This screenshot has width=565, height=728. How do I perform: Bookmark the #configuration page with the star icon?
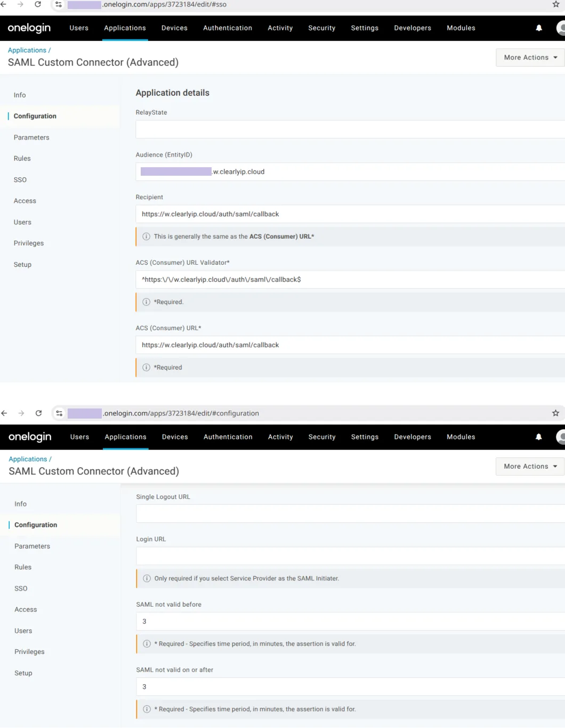click(556, 413)
